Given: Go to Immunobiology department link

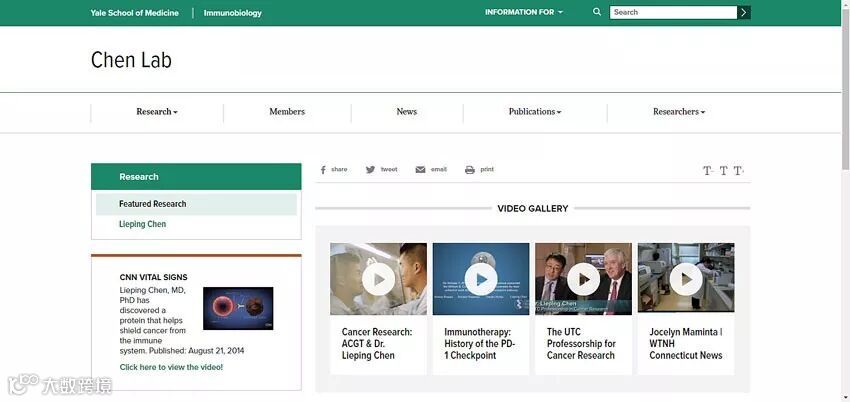Looking at the screenshot, I should click(233, 12).
